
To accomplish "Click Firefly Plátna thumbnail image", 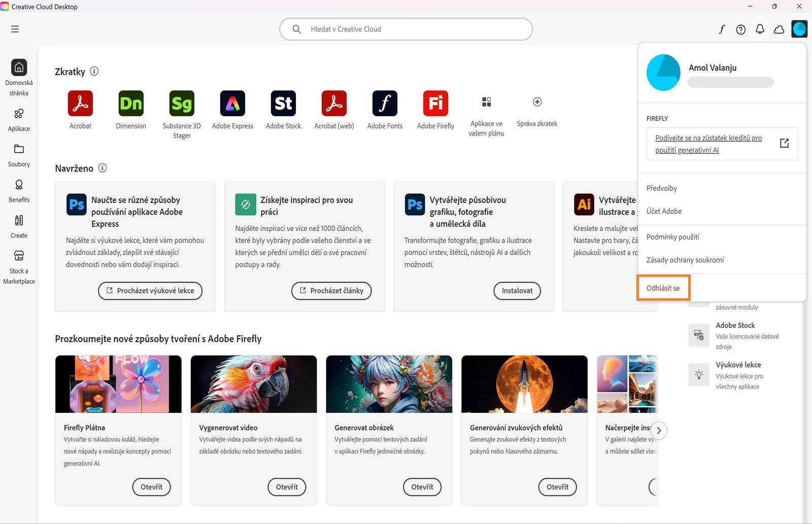I will point(118,384).
